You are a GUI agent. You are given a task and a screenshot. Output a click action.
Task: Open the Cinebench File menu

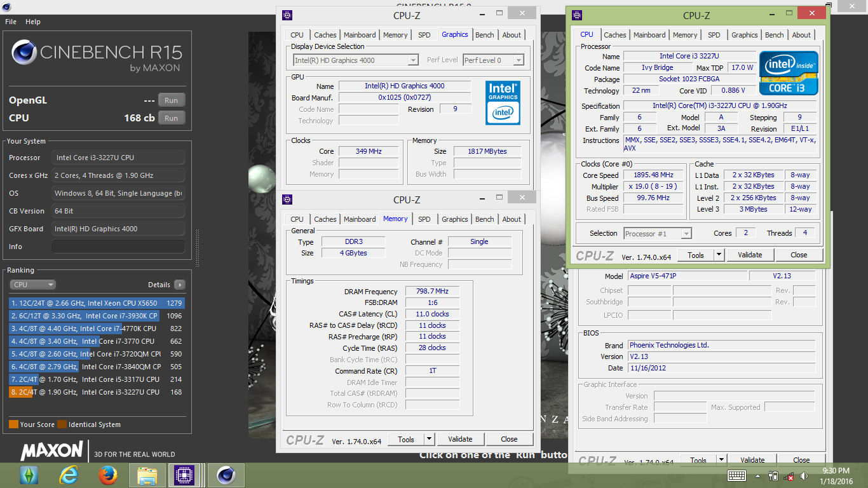[11, 22]
